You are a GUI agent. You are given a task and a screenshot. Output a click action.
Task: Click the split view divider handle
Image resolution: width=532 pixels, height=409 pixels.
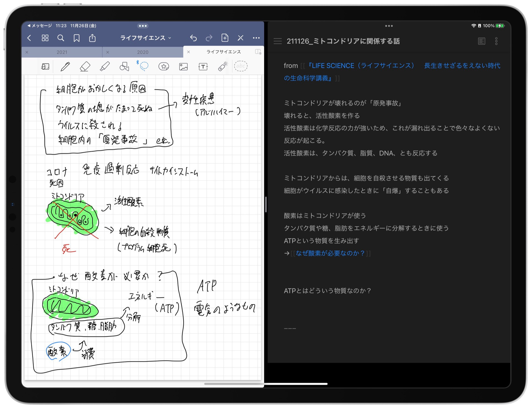266,204
